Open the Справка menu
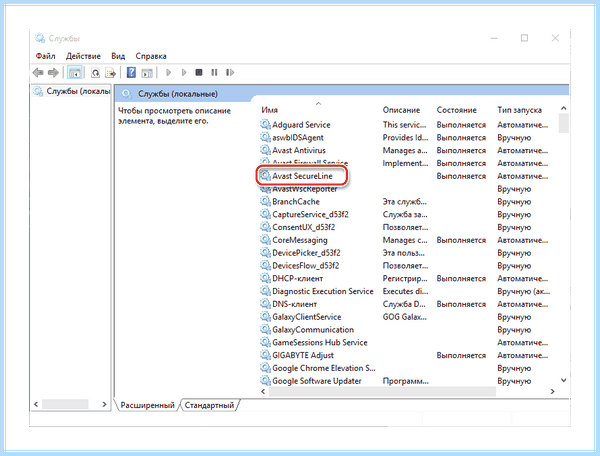 click(x=151, y=56)
